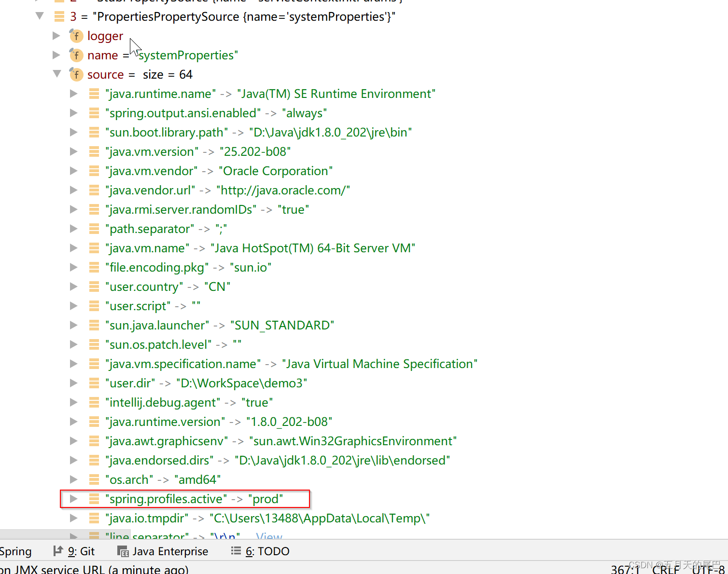728x574 pixels.
Task: Expand the name field node
Action: tap(56, 55)
